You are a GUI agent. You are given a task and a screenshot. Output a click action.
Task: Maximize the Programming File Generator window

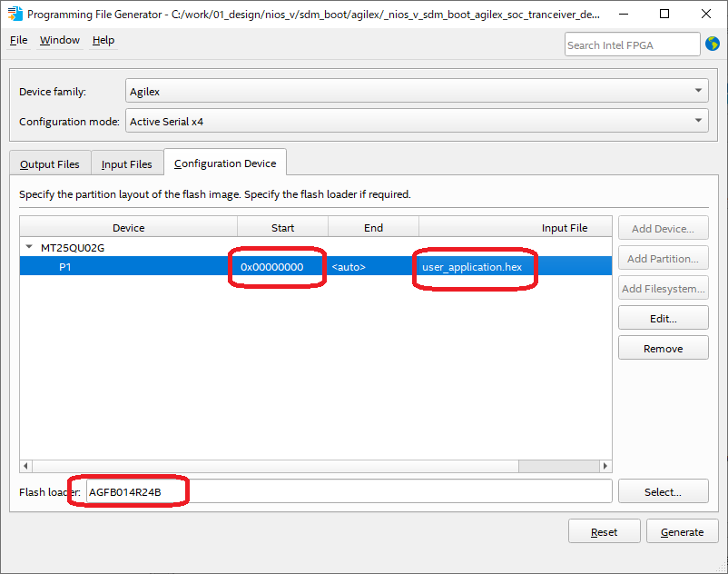(x=664, y=14)
